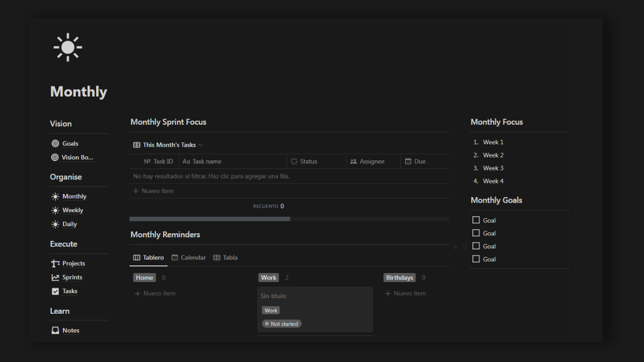Click the Not started status badge

coord(282,324)
